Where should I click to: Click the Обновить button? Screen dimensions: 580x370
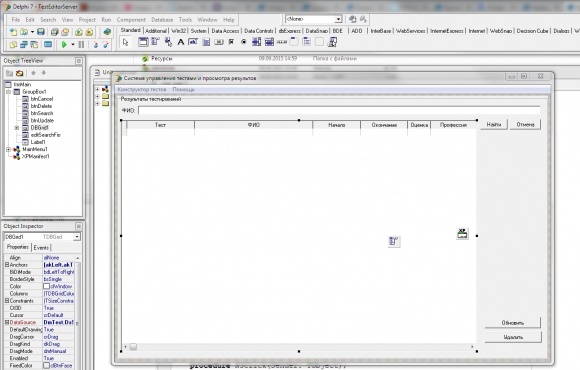[x=513, y=323]
